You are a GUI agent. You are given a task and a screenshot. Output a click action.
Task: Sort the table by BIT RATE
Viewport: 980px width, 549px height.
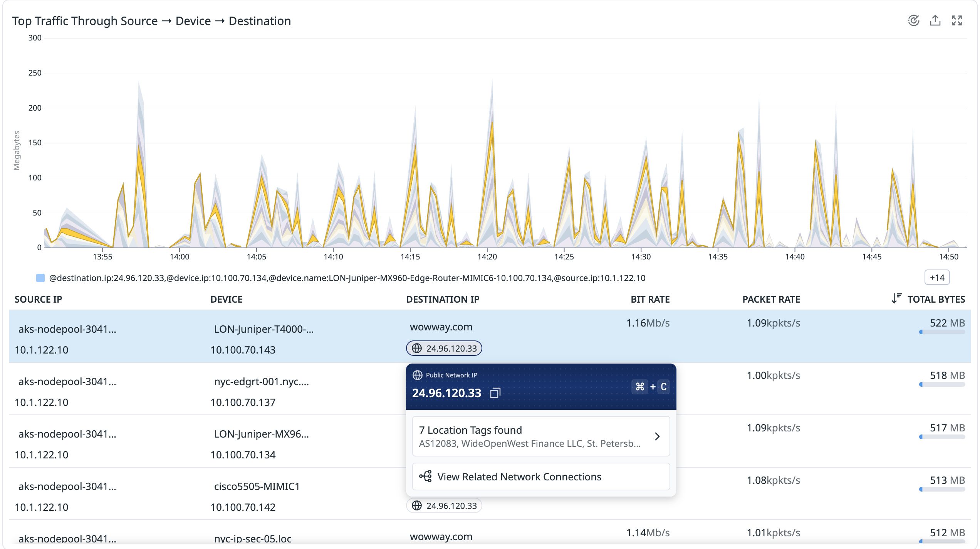tap(650, 299)
